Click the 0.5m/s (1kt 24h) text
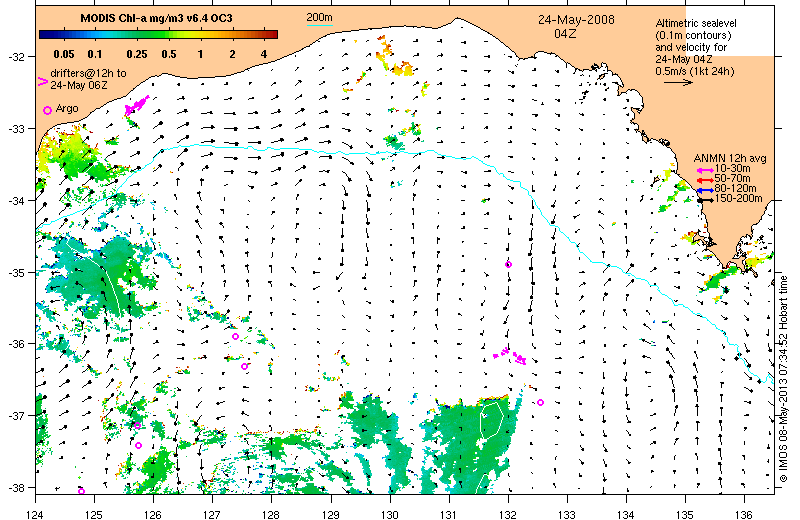This screenshot has width=800, height=520. click(695, 71)
